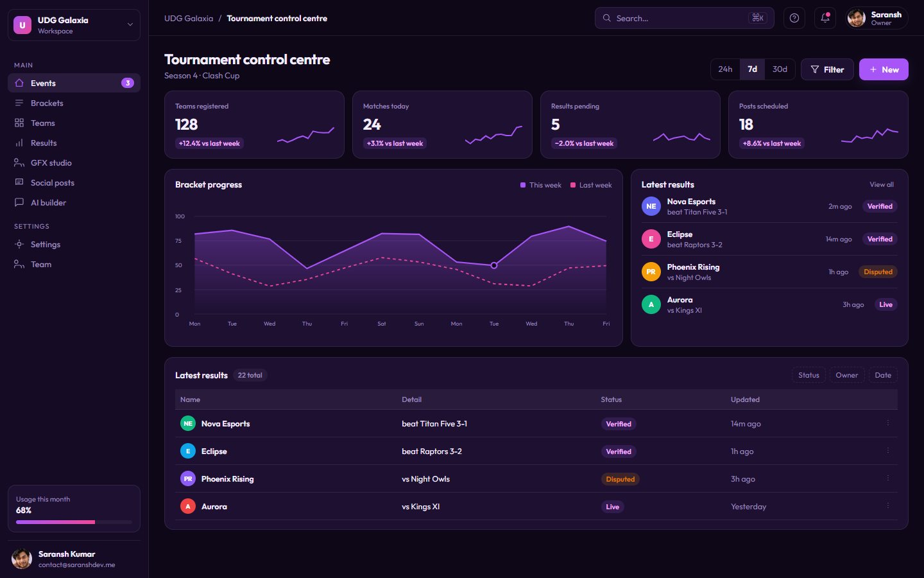Open the Status filter dropdown
The width and height of the screenshot is (924, 578).
pyautogui.click(x=809, y=375)
